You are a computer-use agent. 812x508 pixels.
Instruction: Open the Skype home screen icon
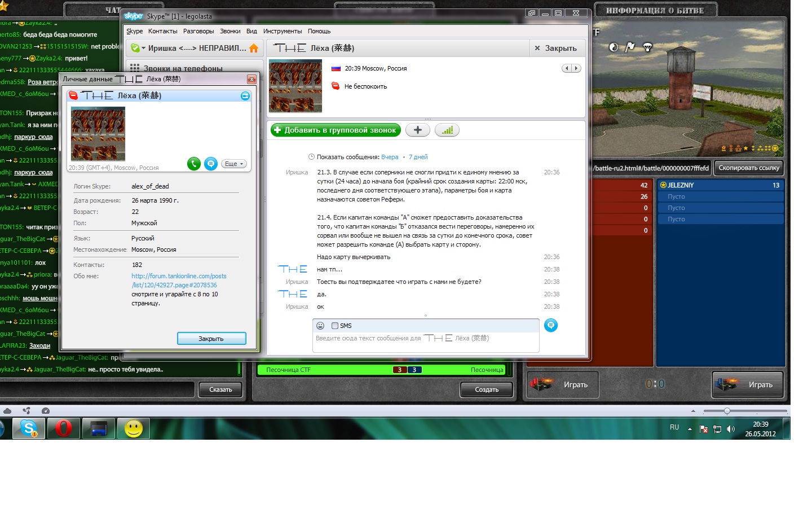coord(254,48)
